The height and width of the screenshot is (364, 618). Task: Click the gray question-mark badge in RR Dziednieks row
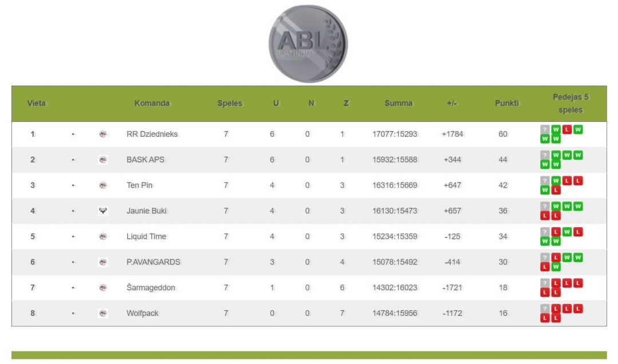(545, 129)
